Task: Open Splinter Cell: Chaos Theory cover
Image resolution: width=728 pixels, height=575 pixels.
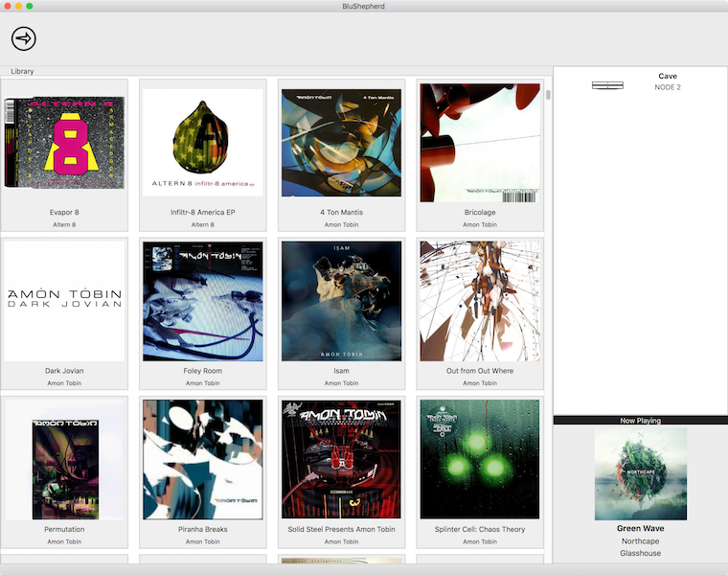Action: [x=480, y=460]
